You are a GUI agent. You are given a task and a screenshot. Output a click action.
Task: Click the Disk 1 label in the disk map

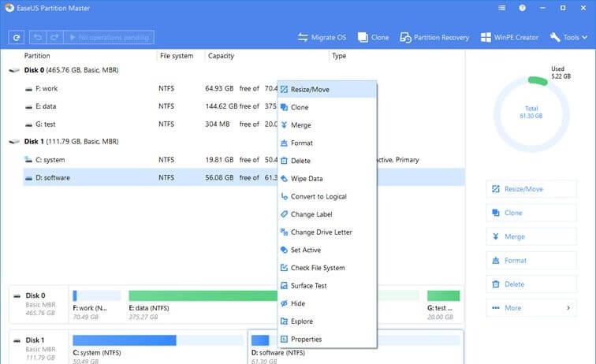pyautogui.click(x=35, y=340)
